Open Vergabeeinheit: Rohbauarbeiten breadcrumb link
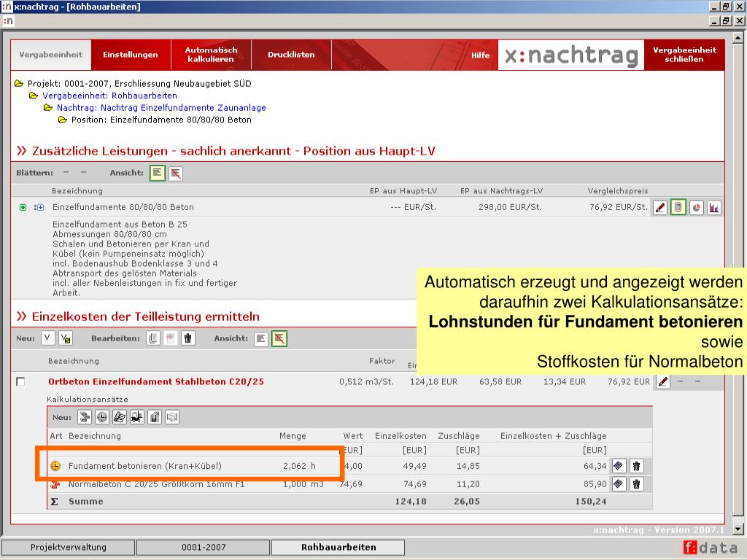Image resolution: width=747 pixels, height=560 pixels. click(x=109, y=96)
